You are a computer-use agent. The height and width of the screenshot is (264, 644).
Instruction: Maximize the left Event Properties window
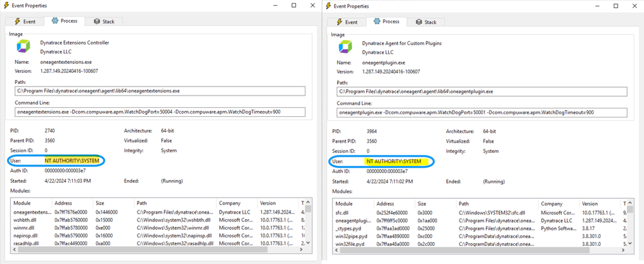click(294, 5)
